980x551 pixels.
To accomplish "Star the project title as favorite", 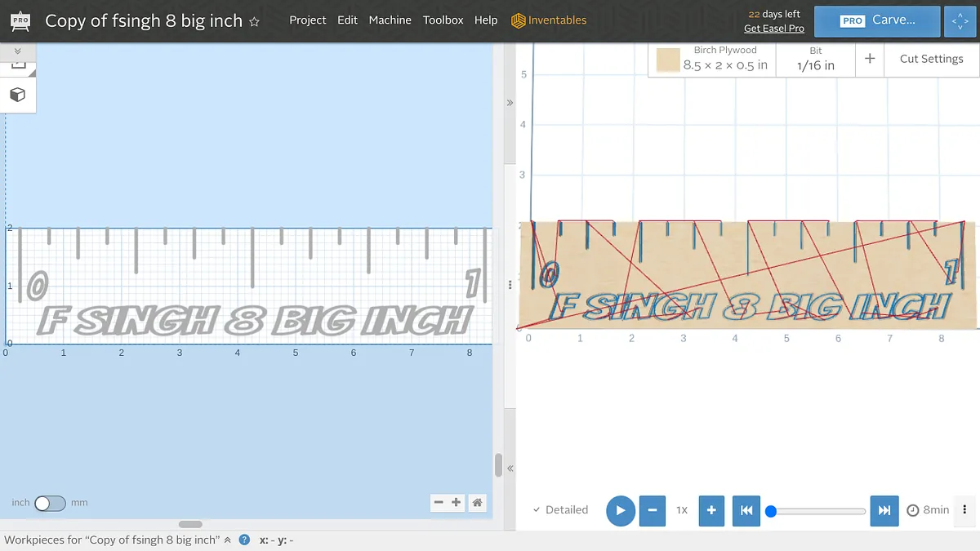I will coord(254,22).
